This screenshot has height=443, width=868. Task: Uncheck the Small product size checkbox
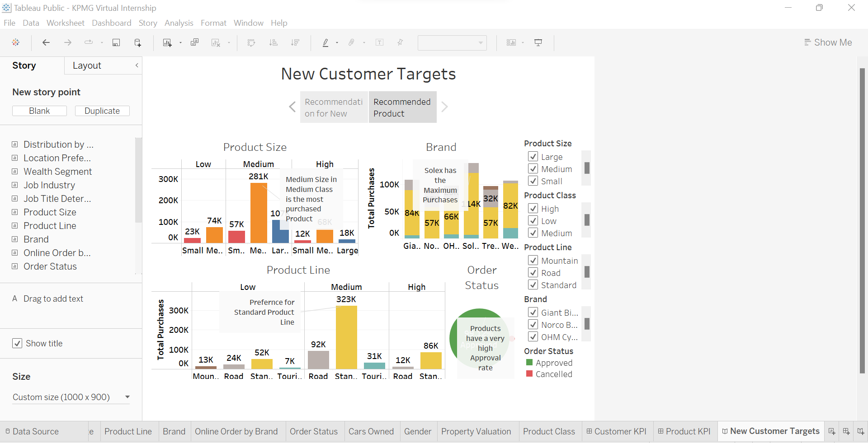[x=533, y=181]
